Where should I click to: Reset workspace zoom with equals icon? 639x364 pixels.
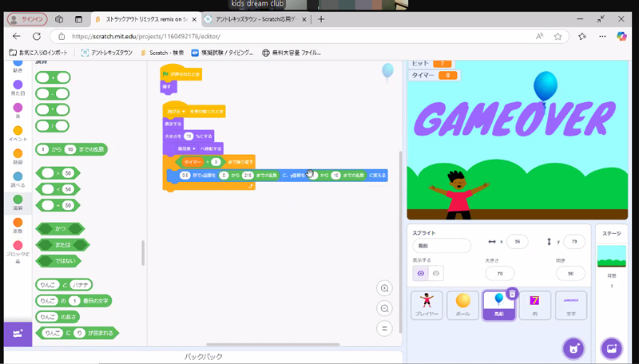click(384, 328)
